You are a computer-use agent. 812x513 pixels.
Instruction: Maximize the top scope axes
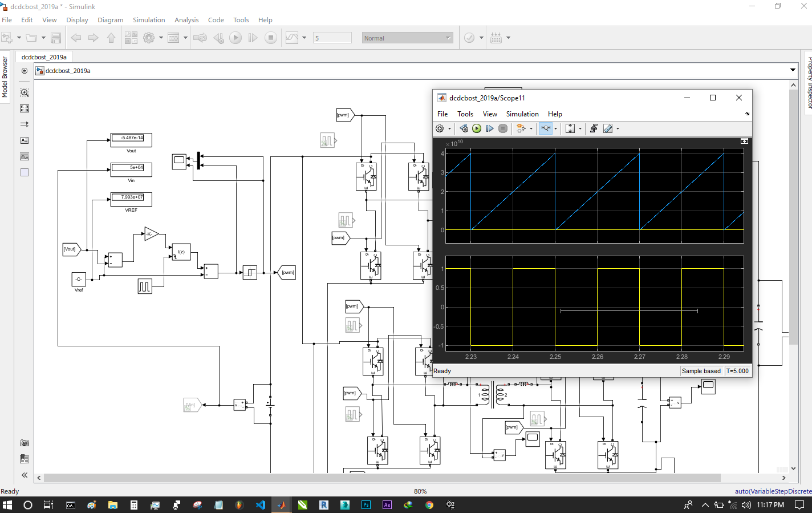click(x=744, y=141)
